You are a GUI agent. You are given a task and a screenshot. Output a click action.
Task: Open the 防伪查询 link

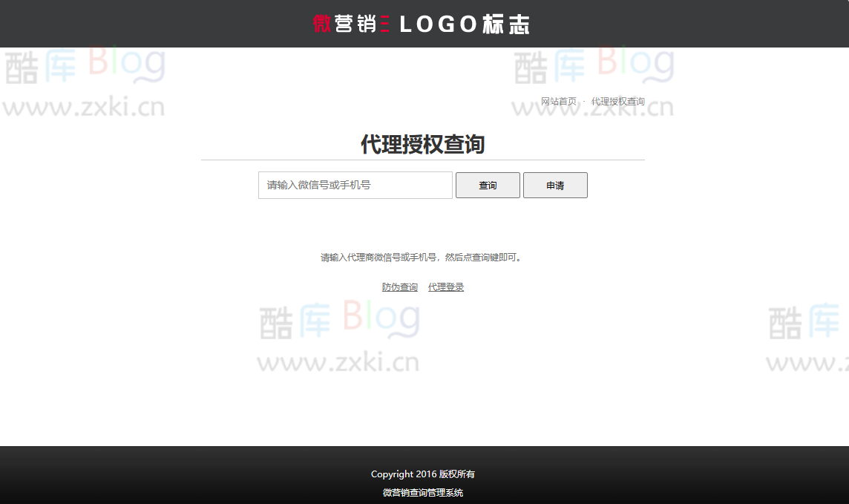pyautogui.click(x=399, y=287)
